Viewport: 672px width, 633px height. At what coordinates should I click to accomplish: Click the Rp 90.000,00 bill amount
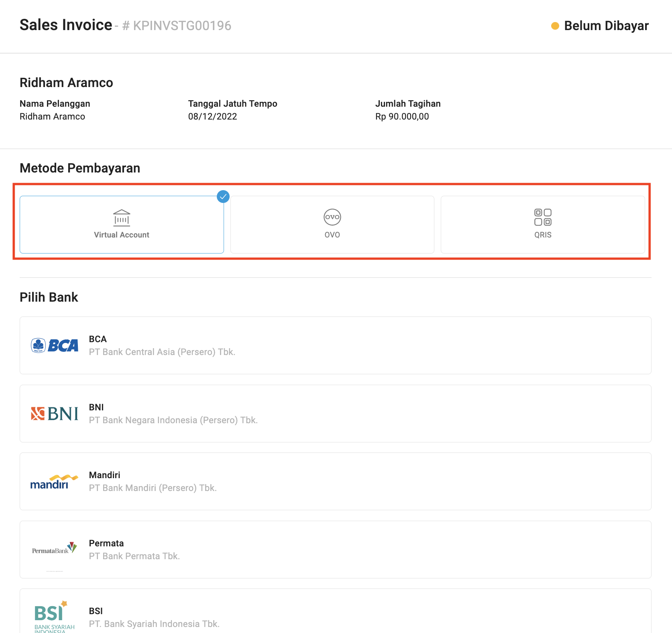[402, 117]
